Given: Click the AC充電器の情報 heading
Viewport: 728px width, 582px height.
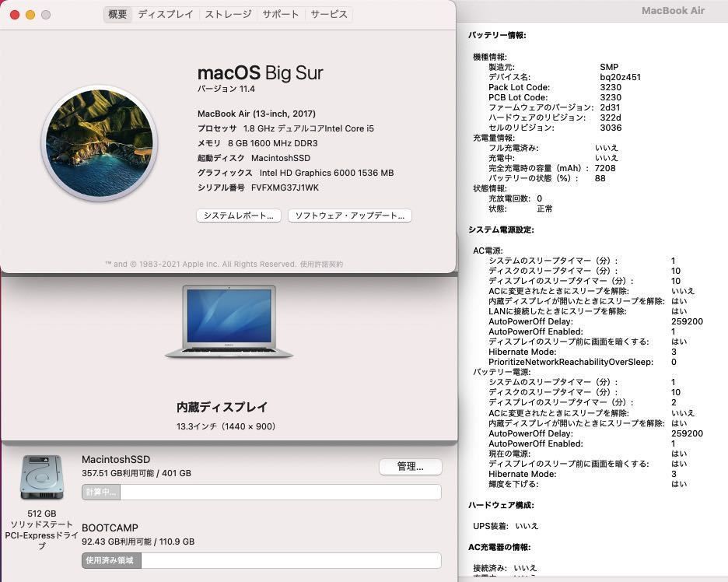Looking at the screenshot, I should tap(499, 547).
